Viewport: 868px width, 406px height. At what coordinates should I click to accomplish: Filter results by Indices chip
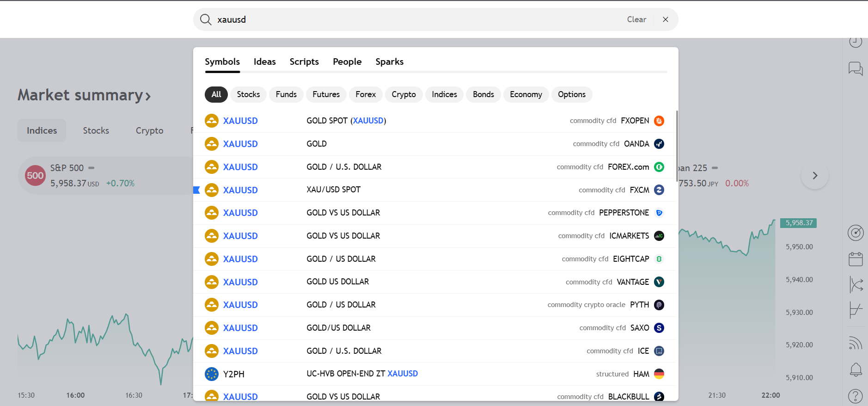click(x=444, y=94)
